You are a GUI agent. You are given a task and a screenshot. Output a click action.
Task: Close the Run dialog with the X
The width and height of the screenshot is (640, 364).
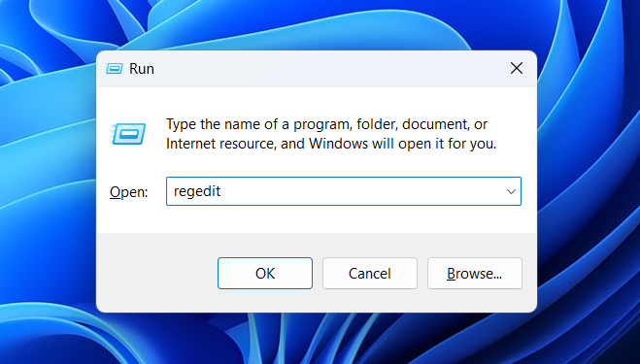tap(517, 68)
